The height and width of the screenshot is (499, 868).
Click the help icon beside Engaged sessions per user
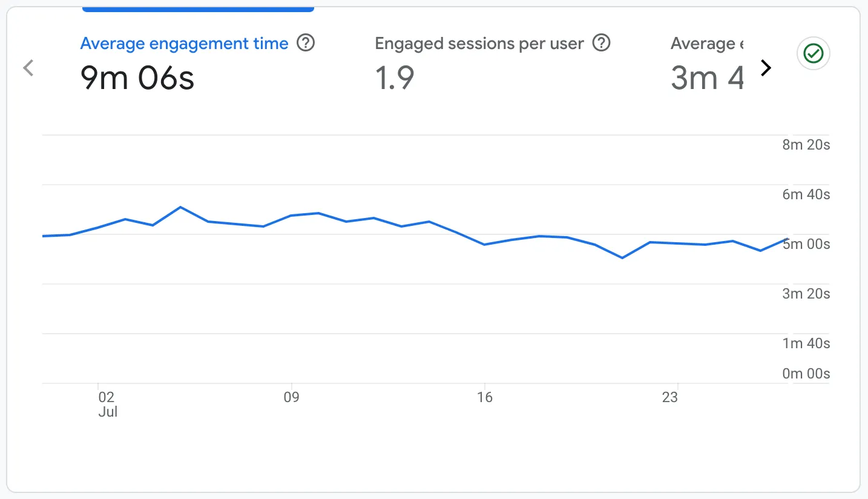(x=601, y=44)
